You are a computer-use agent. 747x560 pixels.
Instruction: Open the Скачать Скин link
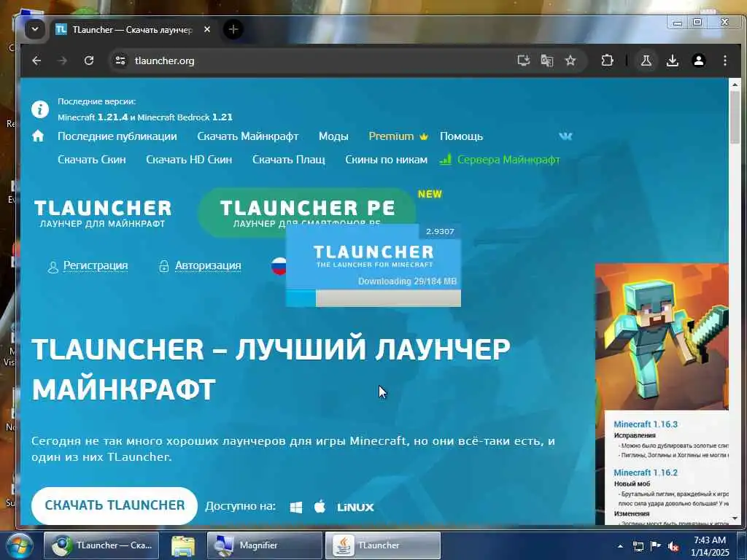pyautogui.click(x=91, y=160)
